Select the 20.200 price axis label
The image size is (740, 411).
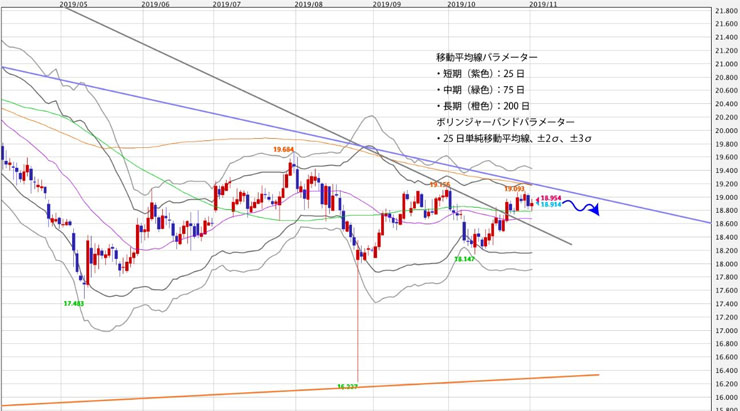click(x=726, y=117)
